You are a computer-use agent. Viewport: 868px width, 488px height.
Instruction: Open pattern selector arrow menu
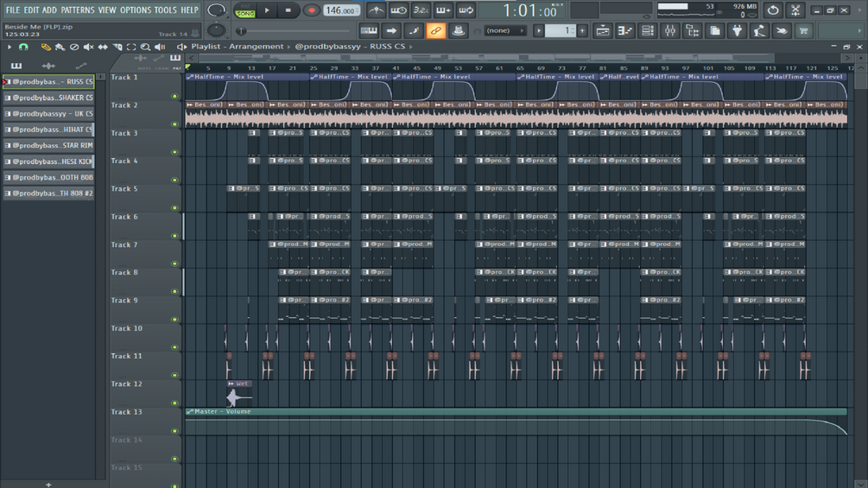coord(539,30)
